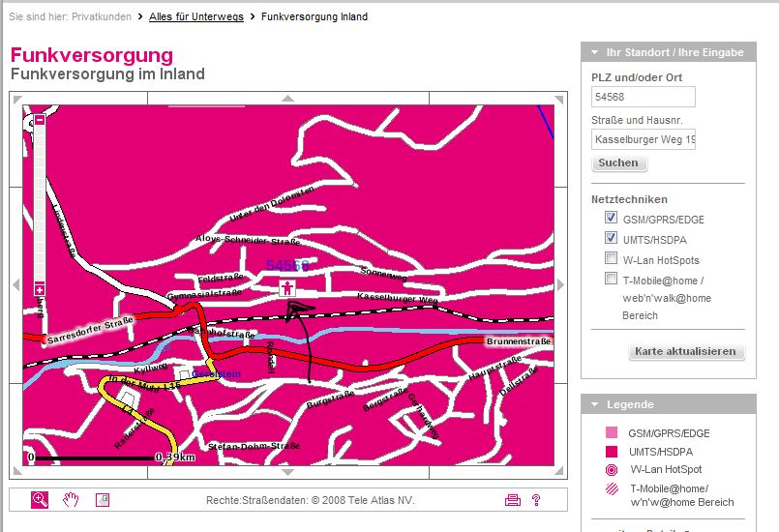Focus the Straße und Hausnr. input field
The width and height of the screenshot is (779, 532).
(x=643, y=139)
